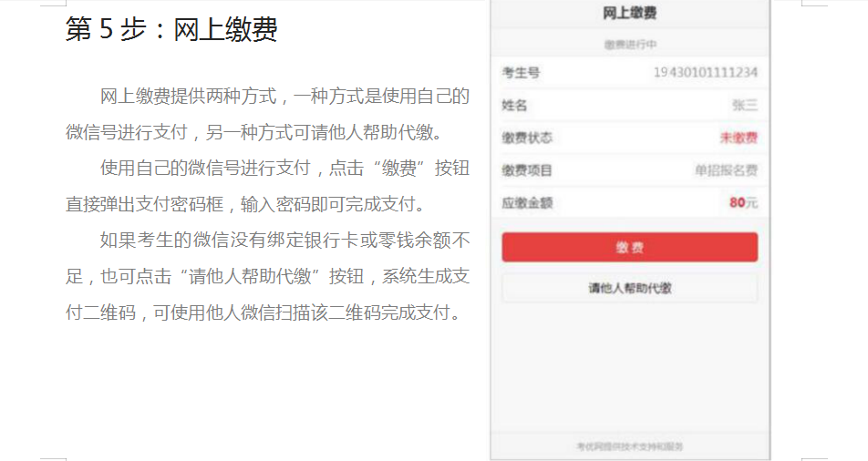Click the red 缴费 button
Screen dimensions: 868x461
tap(629, 247)
